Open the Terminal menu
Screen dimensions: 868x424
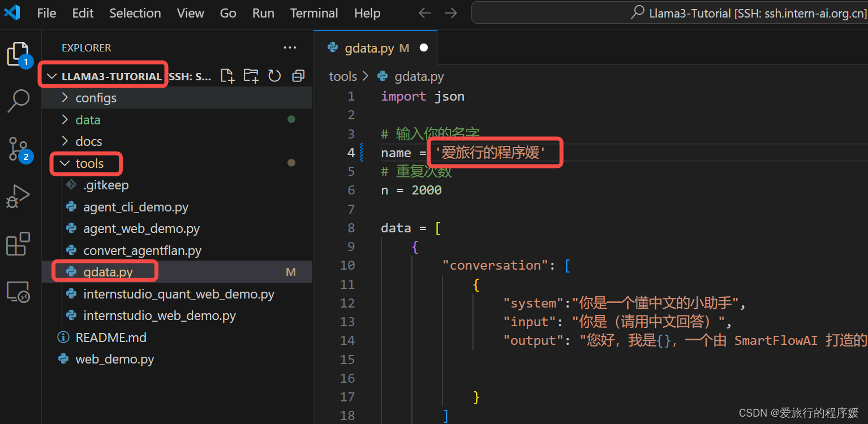pos(314,13)
